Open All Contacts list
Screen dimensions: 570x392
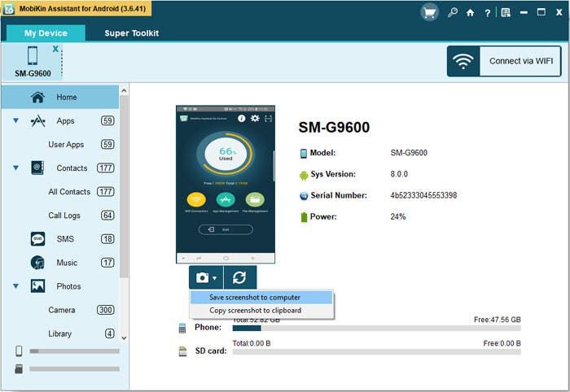(69, 192)
